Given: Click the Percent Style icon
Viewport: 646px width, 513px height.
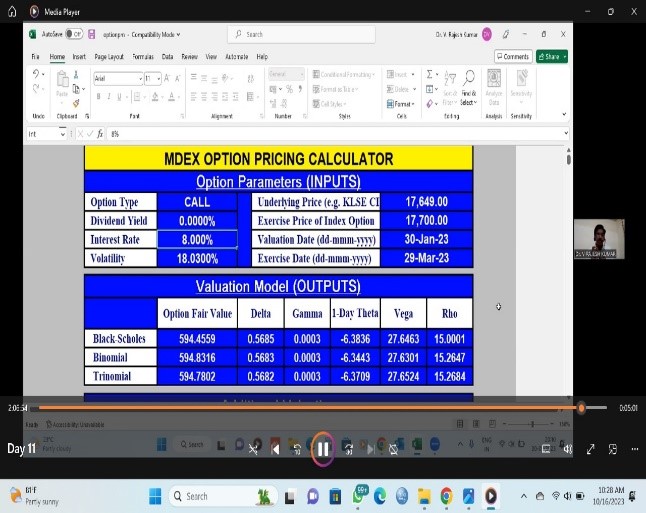Looking at the screenshot, I should point(290,89).
